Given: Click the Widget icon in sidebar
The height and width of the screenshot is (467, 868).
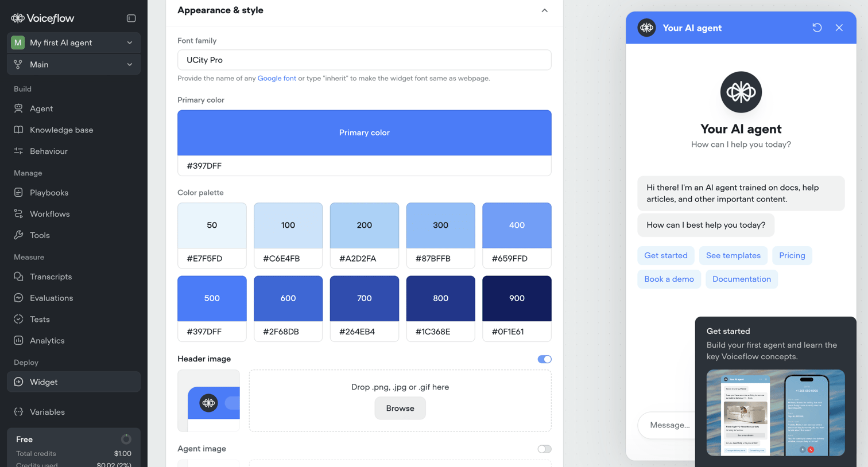Looking at the screenshot, I should click(x=18, y=382).
